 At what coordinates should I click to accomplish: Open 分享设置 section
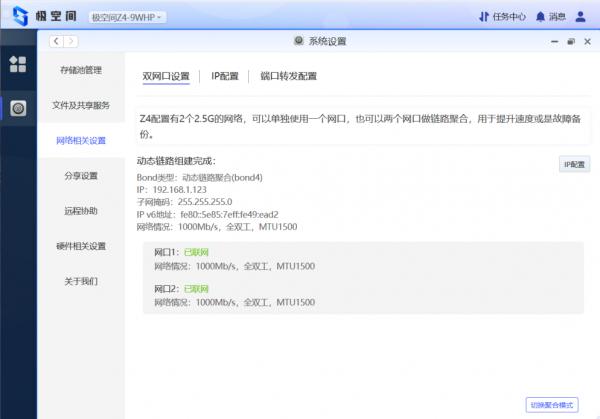(x=81, y=176)
